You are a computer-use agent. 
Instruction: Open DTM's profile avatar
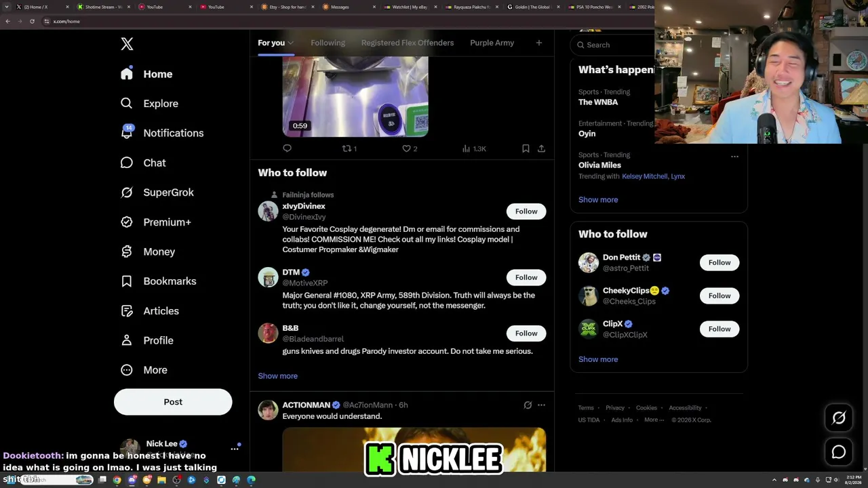(268, 277)
